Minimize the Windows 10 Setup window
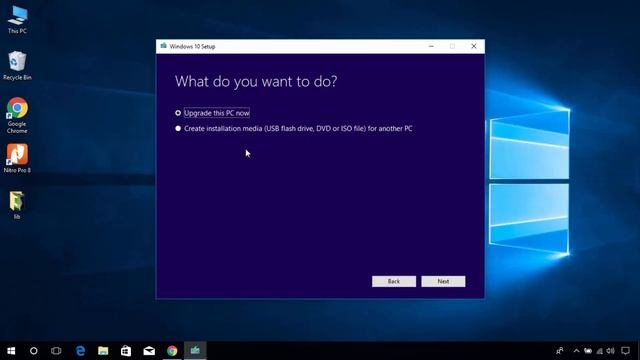The width and height of the screenshot is (640, 360). [431, 46]
